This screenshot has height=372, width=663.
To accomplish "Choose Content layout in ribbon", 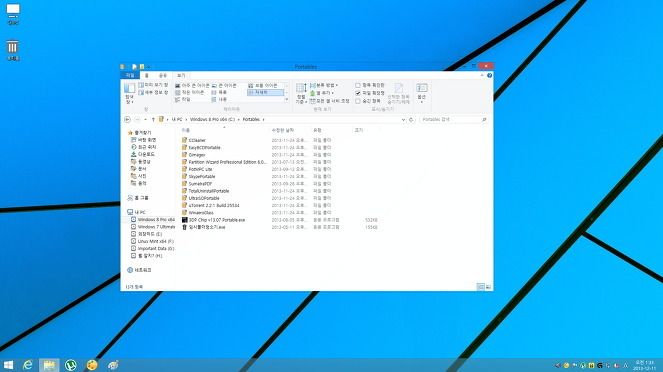I will [220, 99].
